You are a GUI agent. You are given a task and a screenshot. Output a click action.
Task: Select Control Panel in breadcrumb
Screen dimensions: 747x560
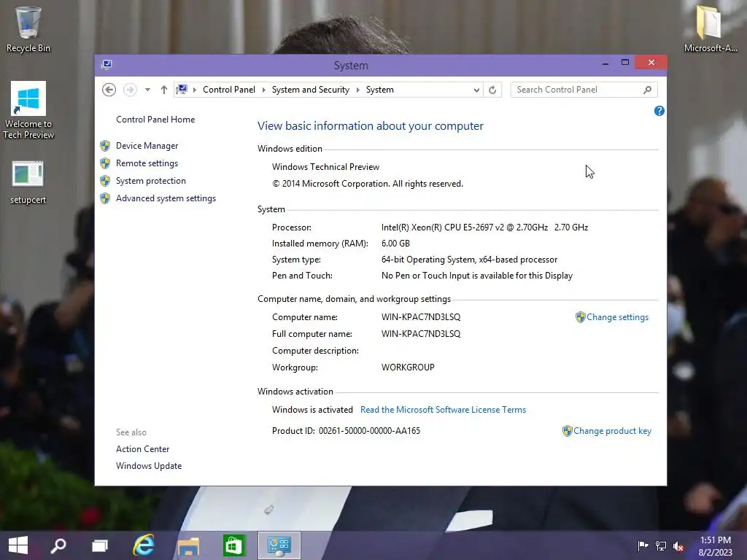pos(228,90)
